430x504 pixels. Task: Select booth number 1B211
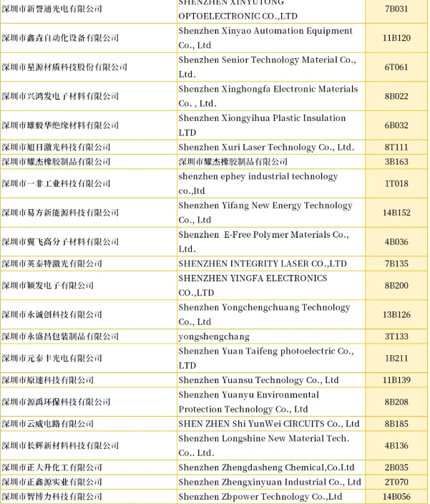[x=396, y=358]
